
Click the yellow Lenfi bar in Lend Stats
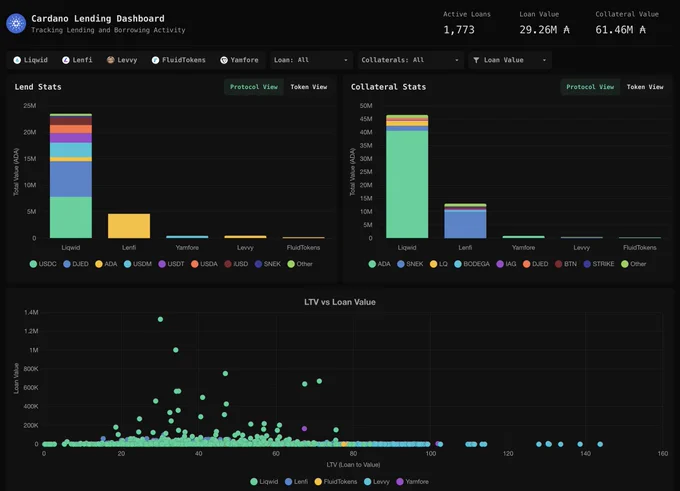point(129,226)
